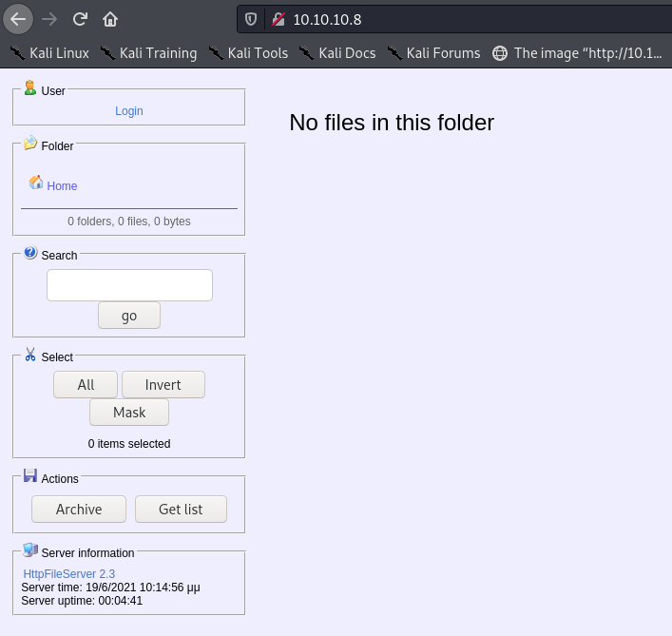The height and width of the screenshot is (636, 672).
Task: Click the Archive action button
Action: click(x=79, y=510)
